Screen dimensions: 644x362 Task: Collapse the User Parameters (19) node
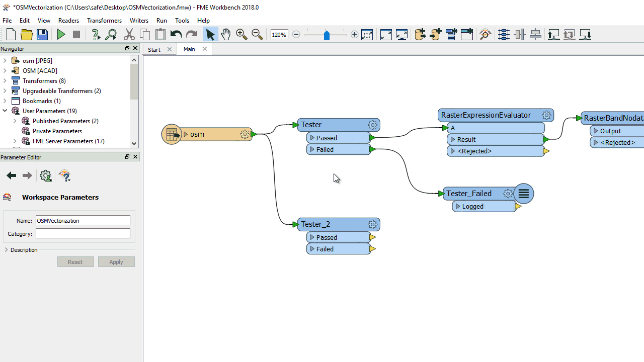5,111
